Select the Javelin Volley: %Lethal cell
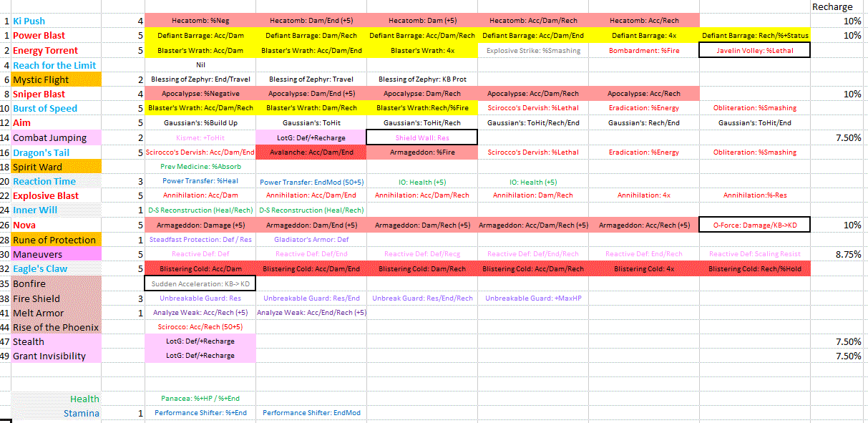 pos(754,50)
